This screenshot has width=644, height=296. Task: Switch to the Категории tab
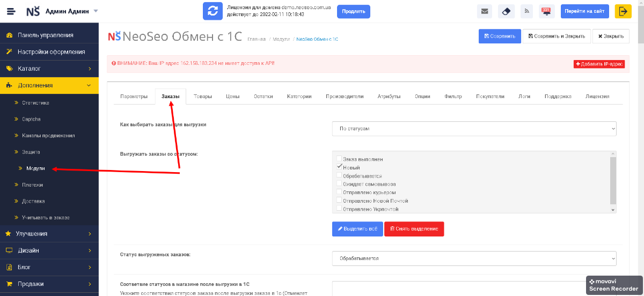tap(299, 97)
